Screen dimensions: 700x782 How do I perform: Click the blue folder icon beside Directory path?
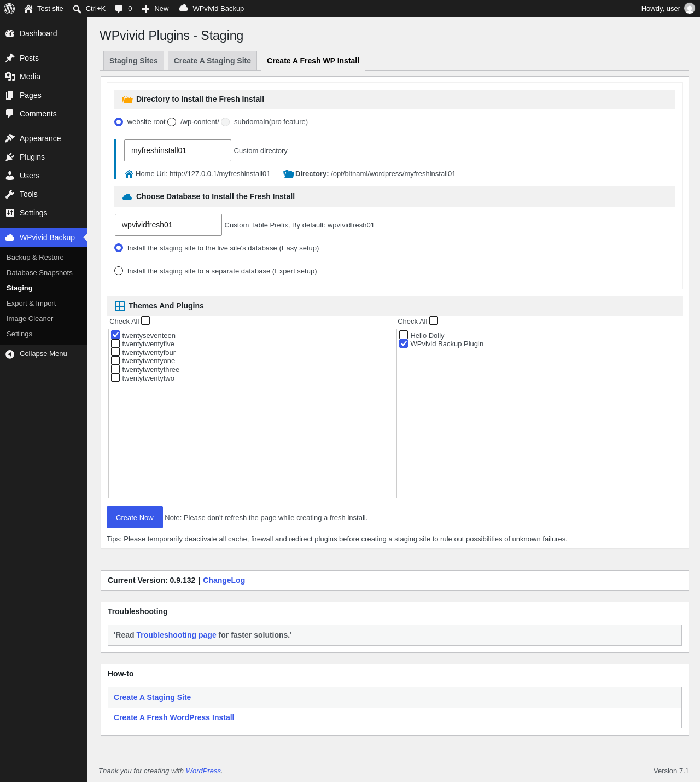coord(289,174)
